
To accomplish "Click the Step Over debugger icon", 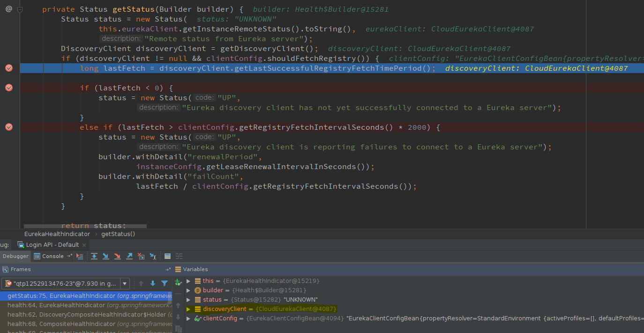I will (x=94, y=256).
